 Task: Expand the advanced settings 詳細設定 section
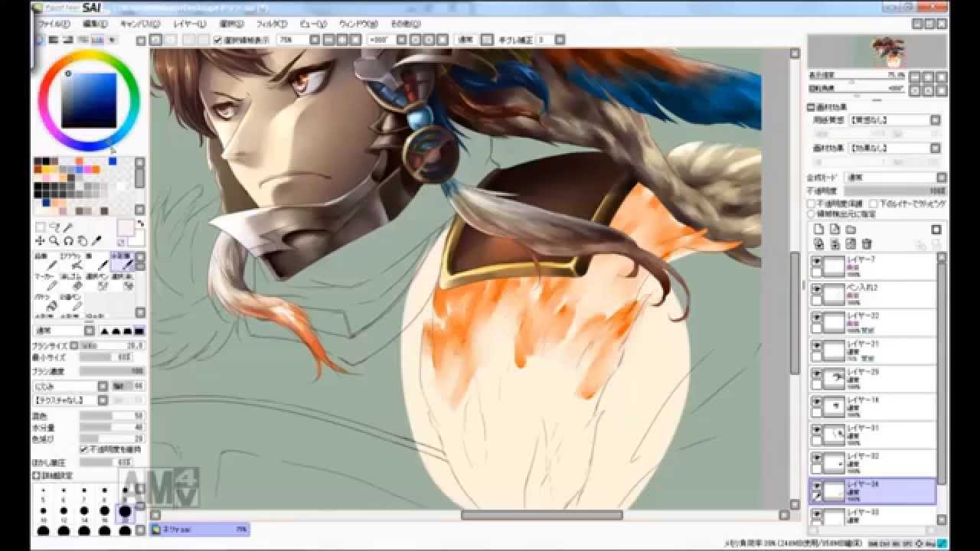36,475
